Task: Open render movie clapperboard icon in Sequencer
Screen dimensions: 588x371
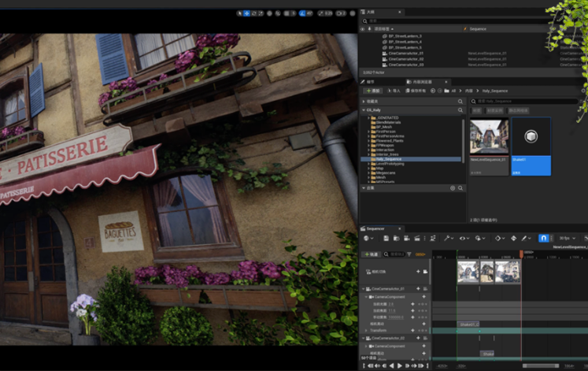Action: (x=416, y=238)
